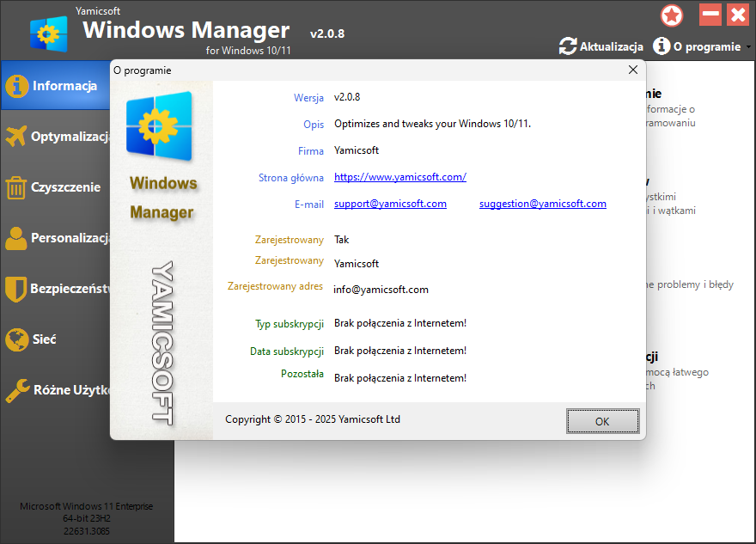The height and width of the screenshot is (544, 756).
Task: Click the Aktualizacja update button
Action: click(601, 46)
